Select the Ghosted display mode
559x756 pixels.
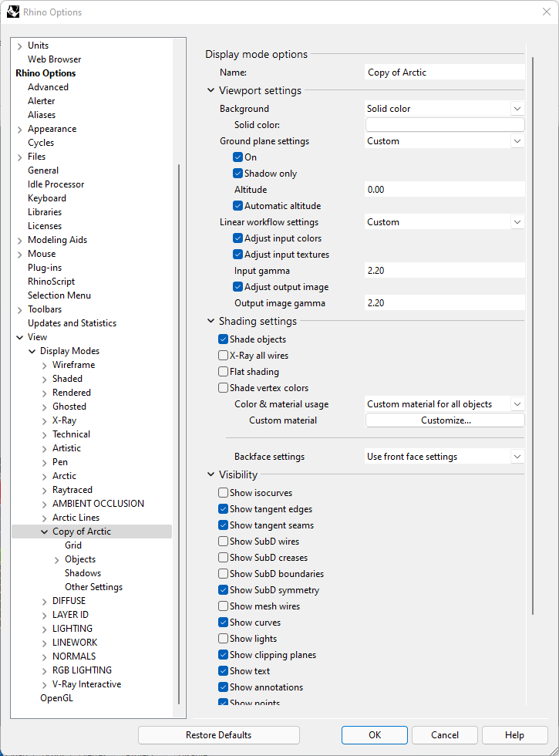tap(69, 407)
